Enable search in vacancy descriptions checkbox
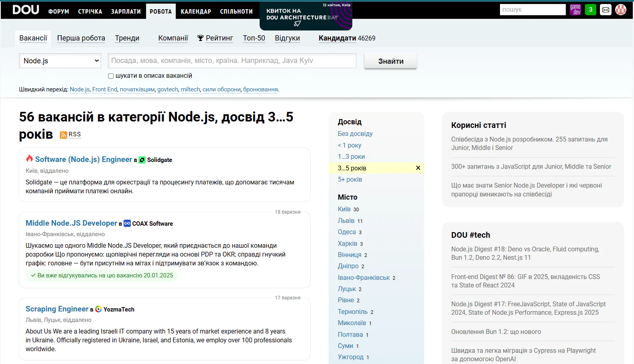Image resolution: width=634 pixels, height=364 pixels. (x=111, y=76)
